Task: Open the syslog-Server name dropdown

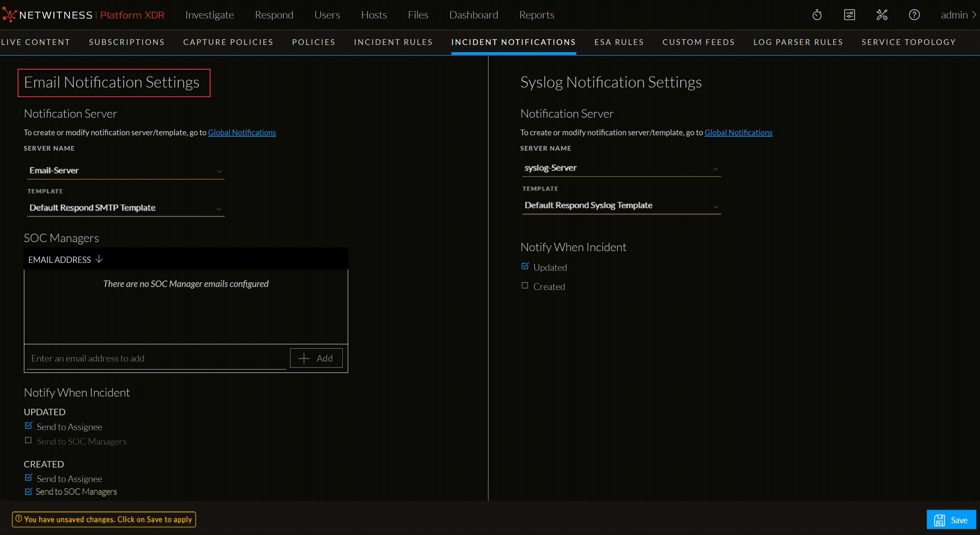Action: pos(621,168)
